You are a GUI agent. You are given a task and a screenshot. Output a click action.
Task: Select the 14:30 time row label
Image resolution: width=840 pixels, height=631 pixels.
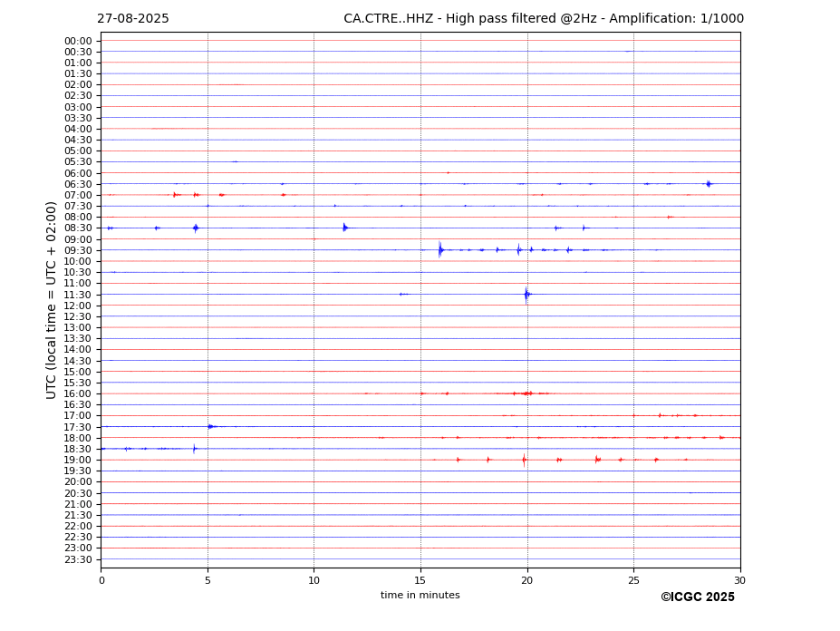point(78,361)
